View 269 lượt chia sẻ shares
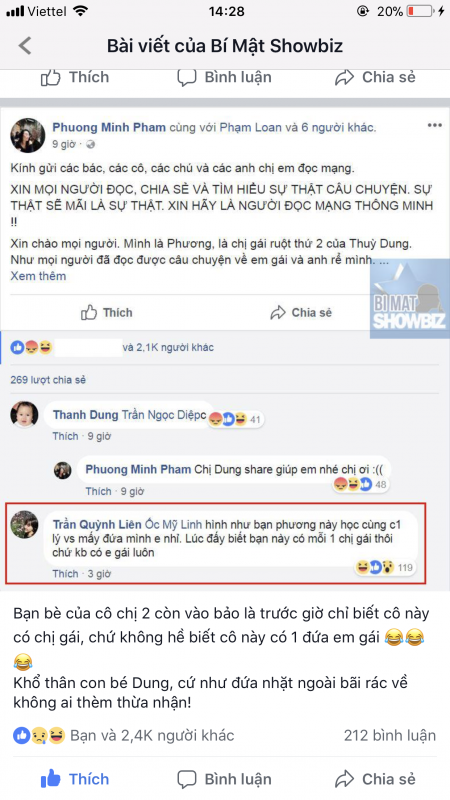The height and width of the screenshot is (800, 450). [48, 380]
